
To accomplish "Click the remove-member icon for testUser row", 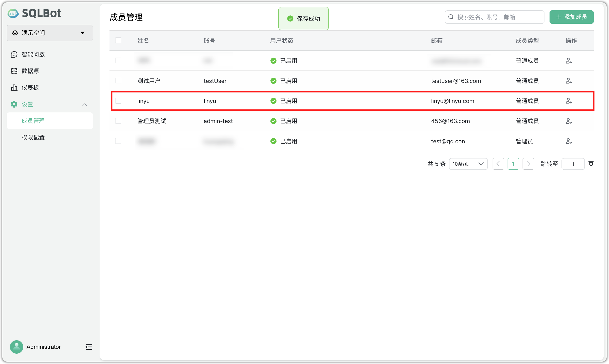I will coord(568,81).
